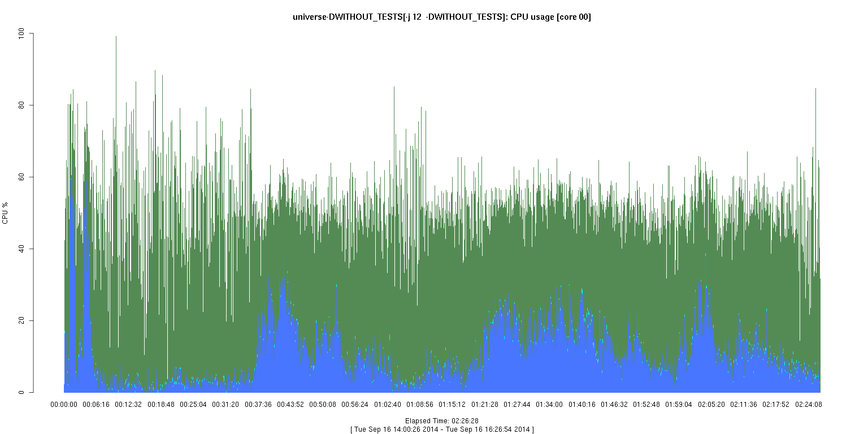Click the x-axis time label 01:59:04
868x434 pixels.
pyautogui.click(x=679, y=405)
